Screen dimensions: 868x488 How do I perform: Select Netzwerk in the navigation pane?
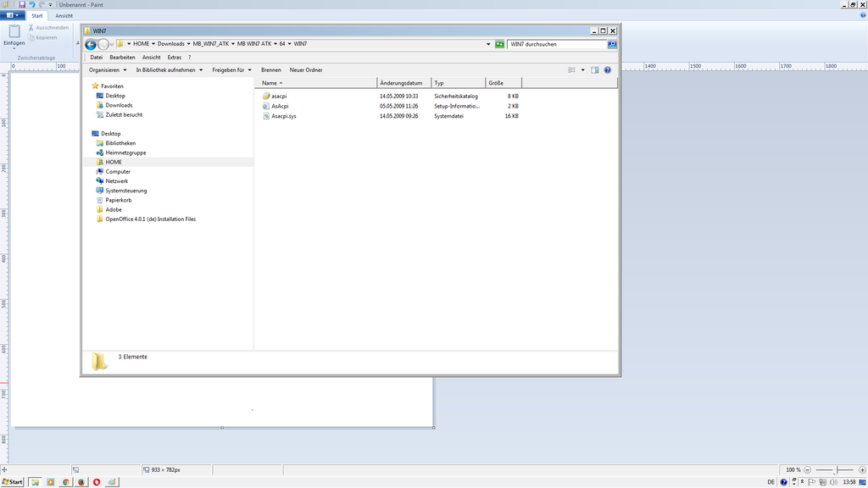(x=117, y=181)
